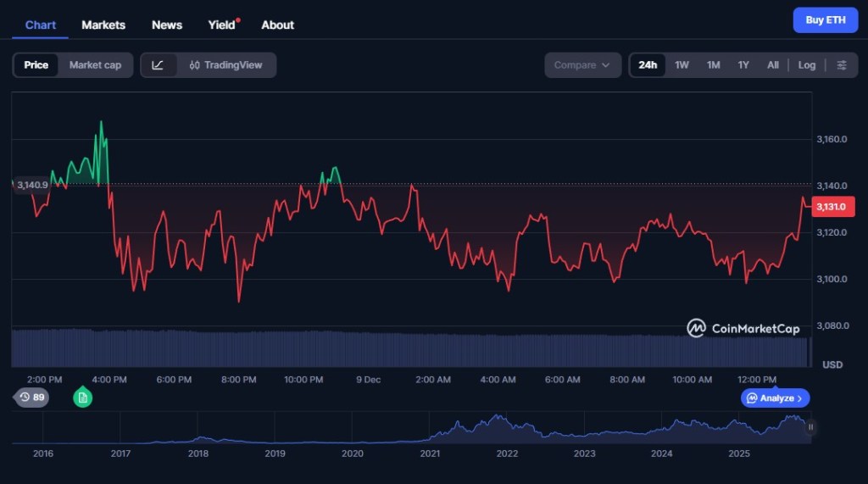Select the All time range button

[773, 65]
